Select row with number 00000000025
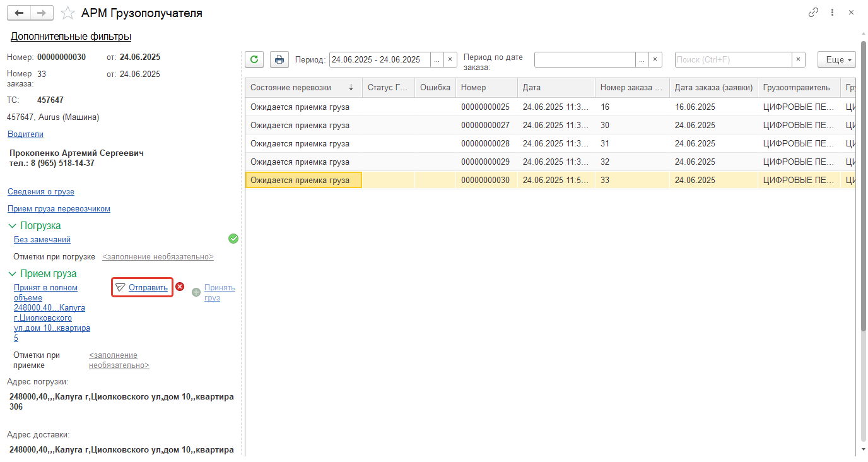 (550, 107)
